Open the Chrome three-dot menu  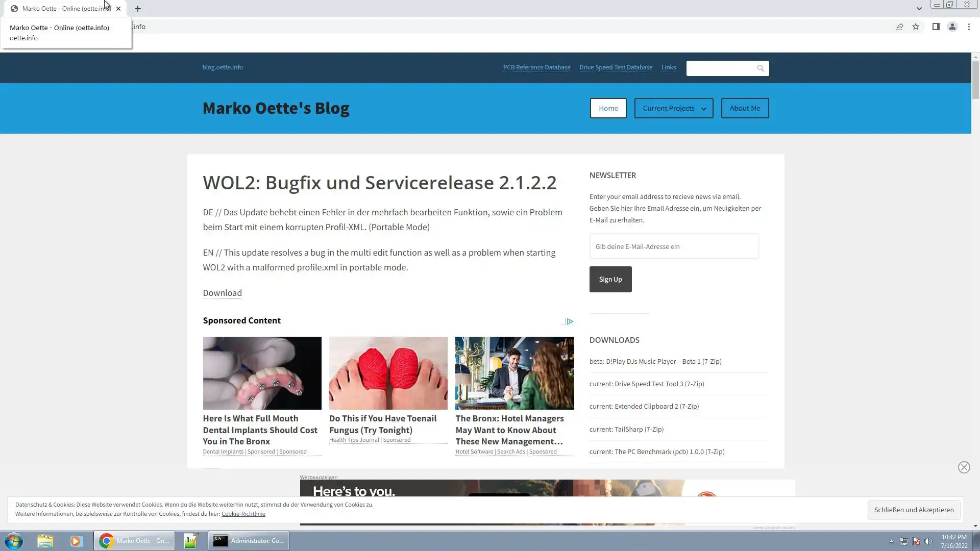[x=969, y=27]
